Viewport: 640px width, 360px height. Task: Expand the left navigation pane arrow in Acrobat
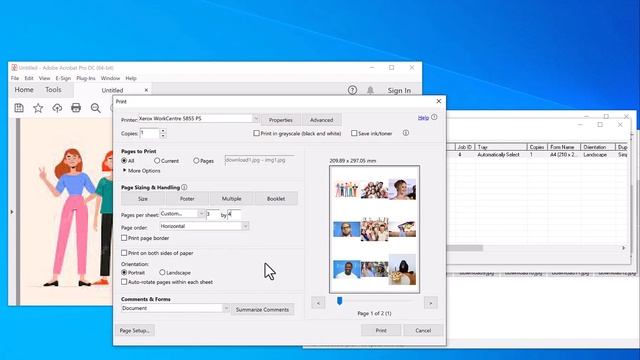[x=12, y=212]
